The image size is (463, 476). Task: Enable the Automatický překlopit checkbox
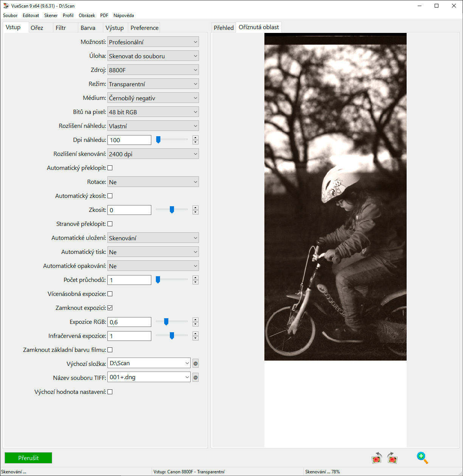(x=110, y=168)
